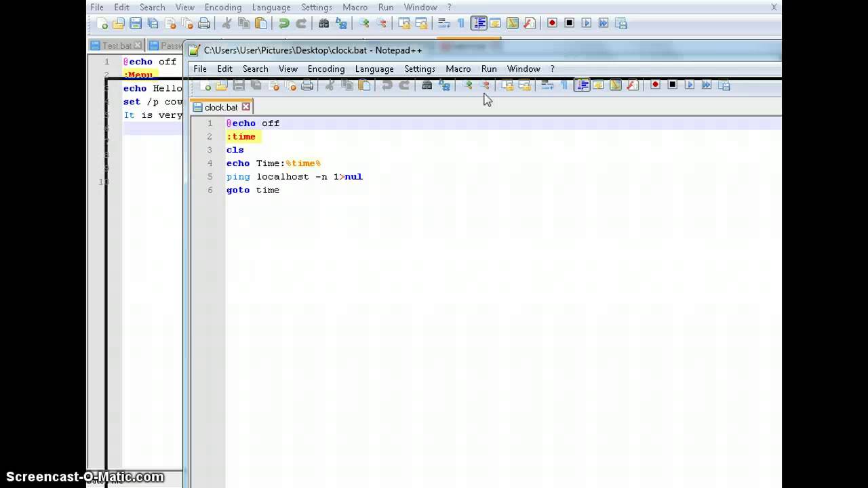The width and height of the screenshot is (868, 488).
Task: Open Settings menu in background Notepad++ window
Action: [x=317, y=7]
